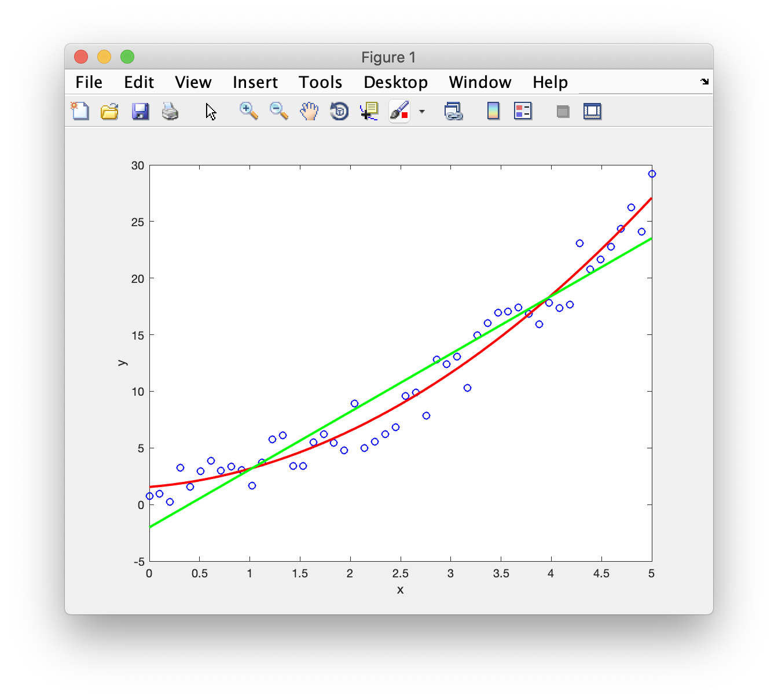Viewport: 778px width, 700px height.
Task: Save the figure using the floppy disk icon
Action: click(x=140, y=111)
